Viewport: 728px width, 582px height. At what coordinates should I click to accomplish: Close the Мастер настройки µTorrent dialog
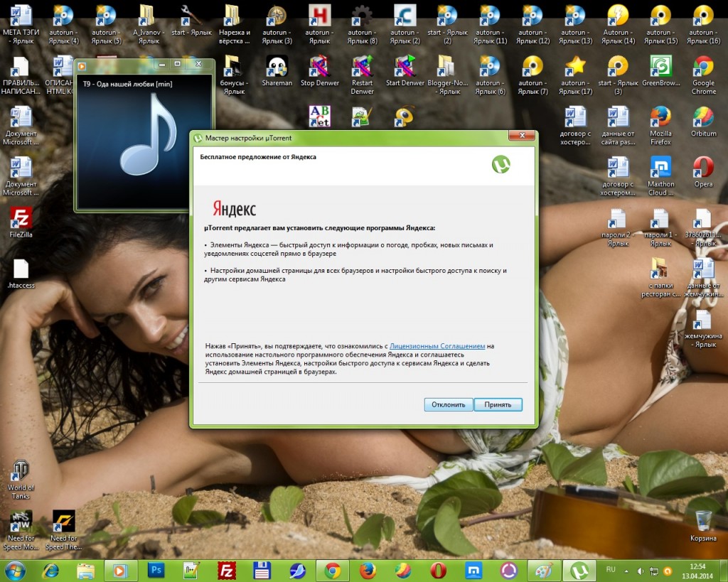pyautogui.click(x=522, y=135)
